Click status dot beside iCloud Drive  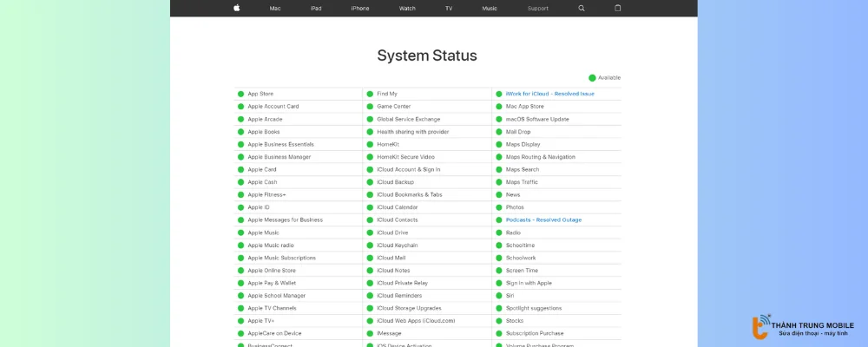click(x=370, y=232)
